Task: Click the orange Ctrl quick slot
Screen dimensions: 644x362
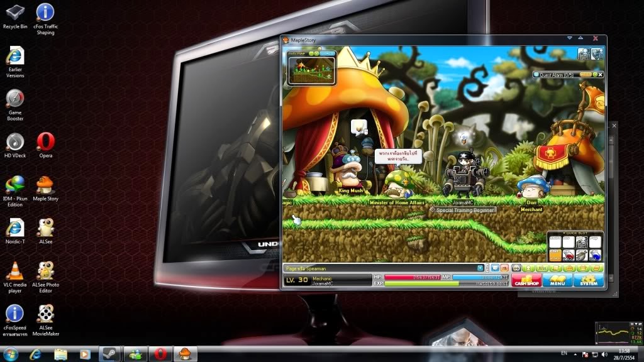Action: [555, 255]
